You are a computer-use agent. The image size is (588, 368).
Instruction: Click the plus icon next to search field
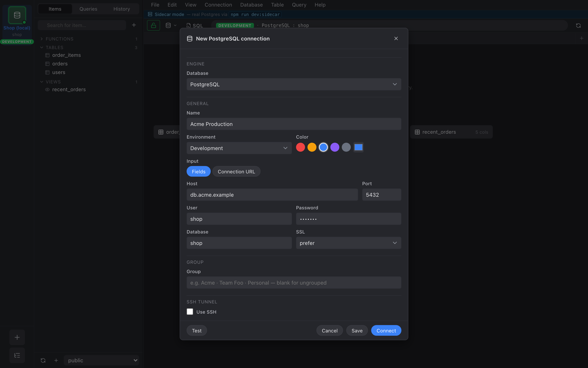coord(134,25)
